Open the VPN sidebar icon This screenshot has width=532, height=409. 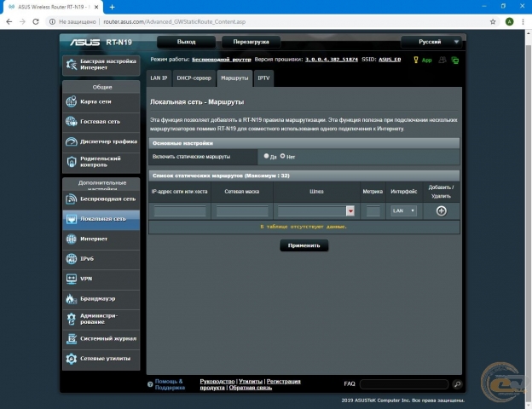(72, 279)
